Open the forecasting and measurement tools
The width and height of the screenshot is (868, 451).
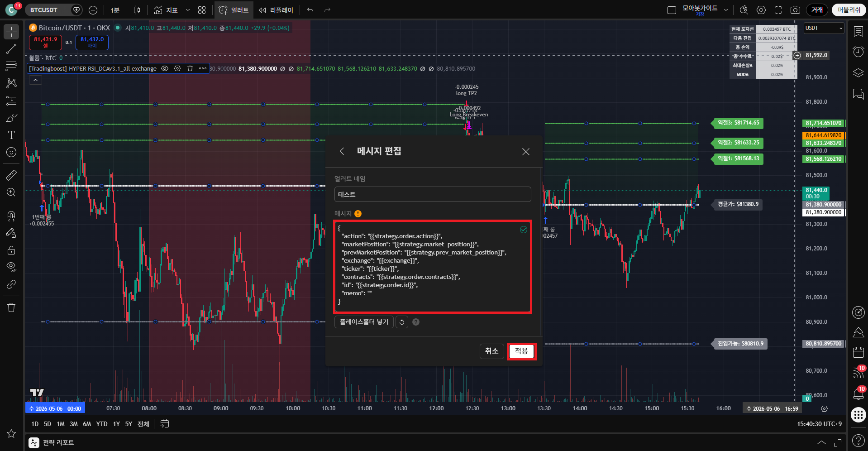coord(11,101)
